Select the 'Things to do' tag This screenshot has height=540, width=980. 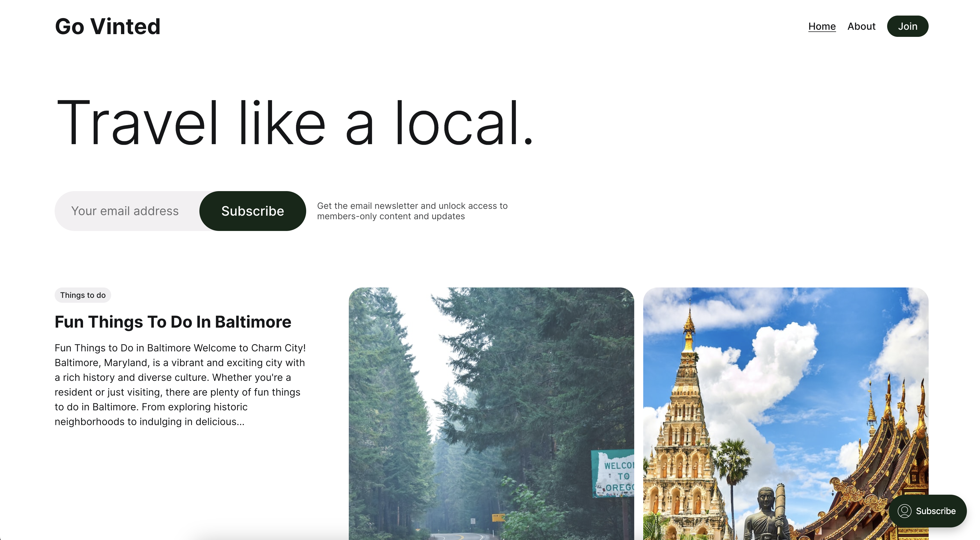[x=82, y=295]
